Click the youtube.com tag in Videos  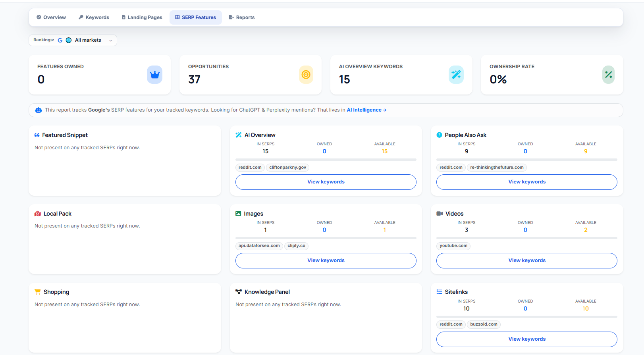[453, 246]
